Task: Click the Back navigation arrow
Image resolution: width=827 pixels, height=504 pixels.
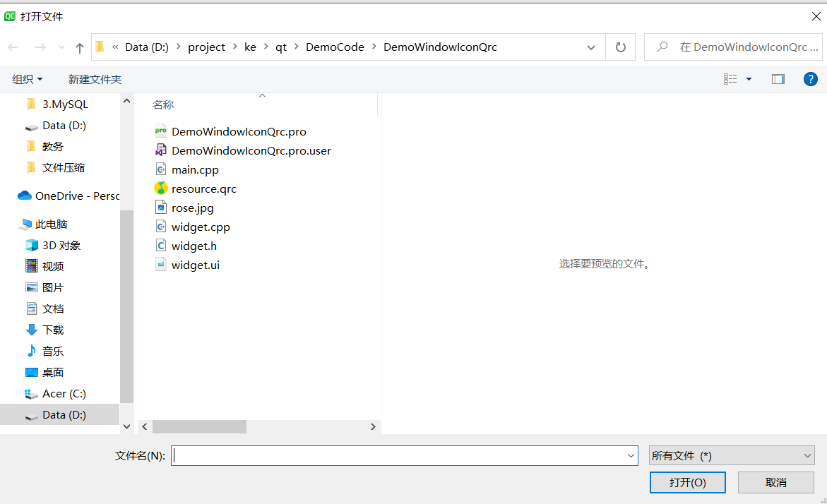Action: (x=13, y=47)
